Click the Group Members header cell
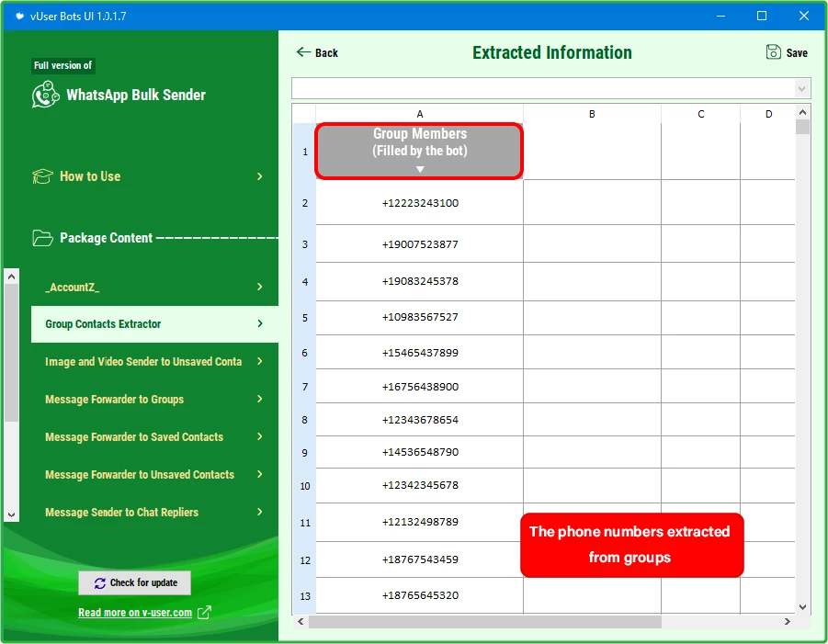 (419, 151)
